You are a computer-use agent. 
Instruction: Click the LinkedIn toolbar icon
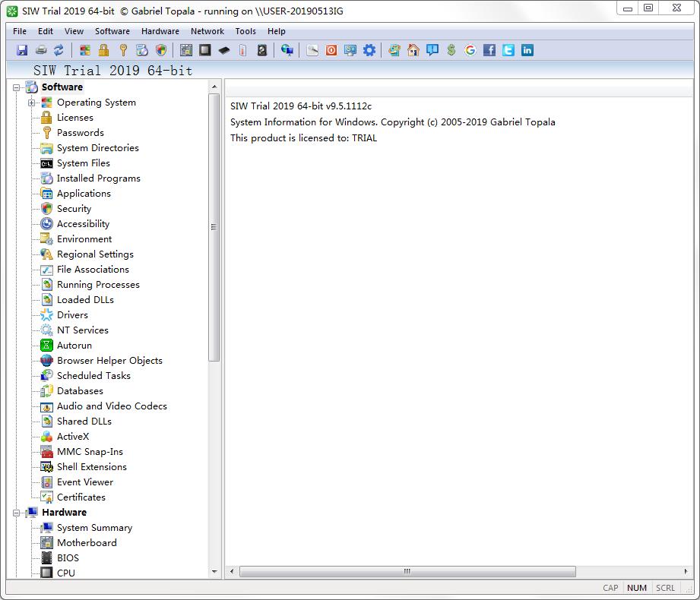pyautogui.click(x=527, y=50)
